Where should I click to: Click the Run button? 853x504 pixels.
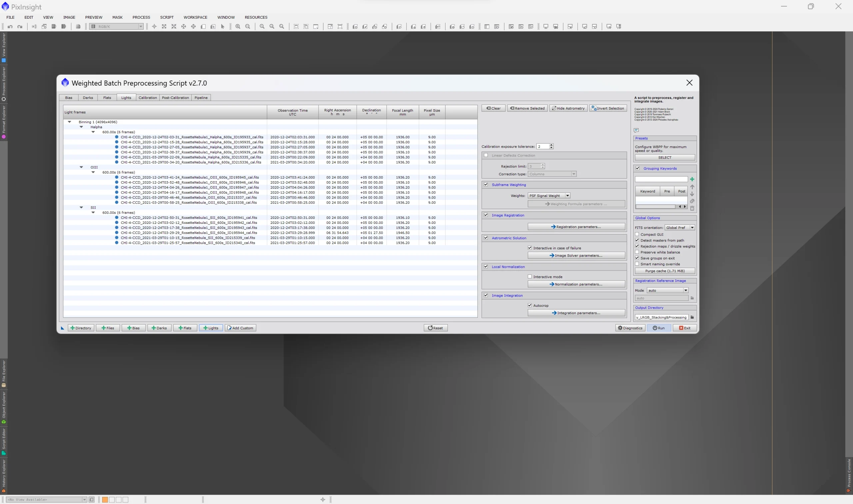658,328
